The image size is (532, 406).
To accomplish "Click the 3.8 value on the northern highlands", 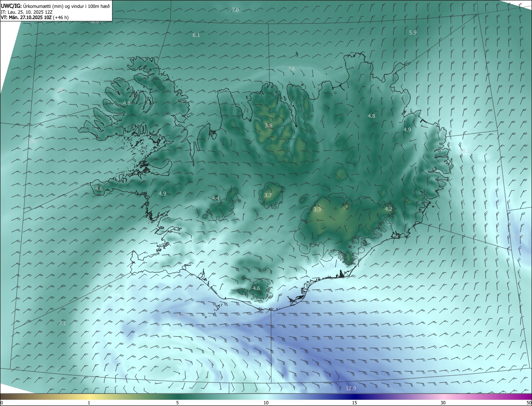I will pyautogui.click(x=269, y=125).
